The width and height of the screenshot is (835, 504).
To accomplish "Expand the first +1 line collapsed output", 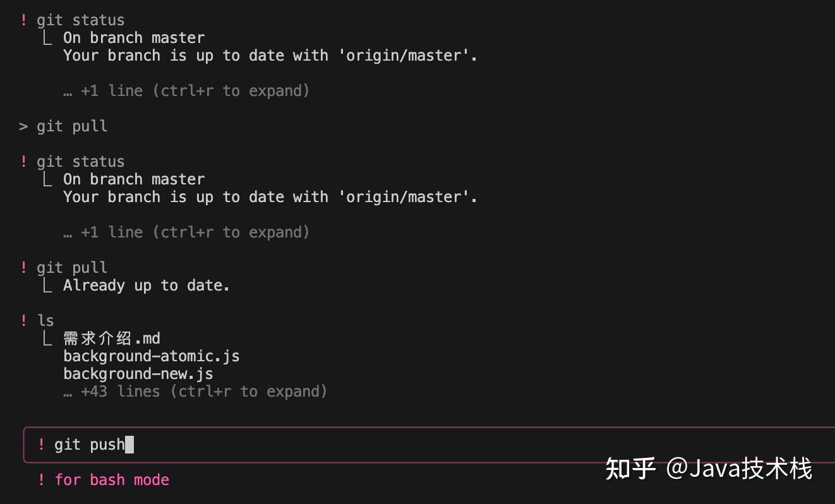I will point(186,91).
